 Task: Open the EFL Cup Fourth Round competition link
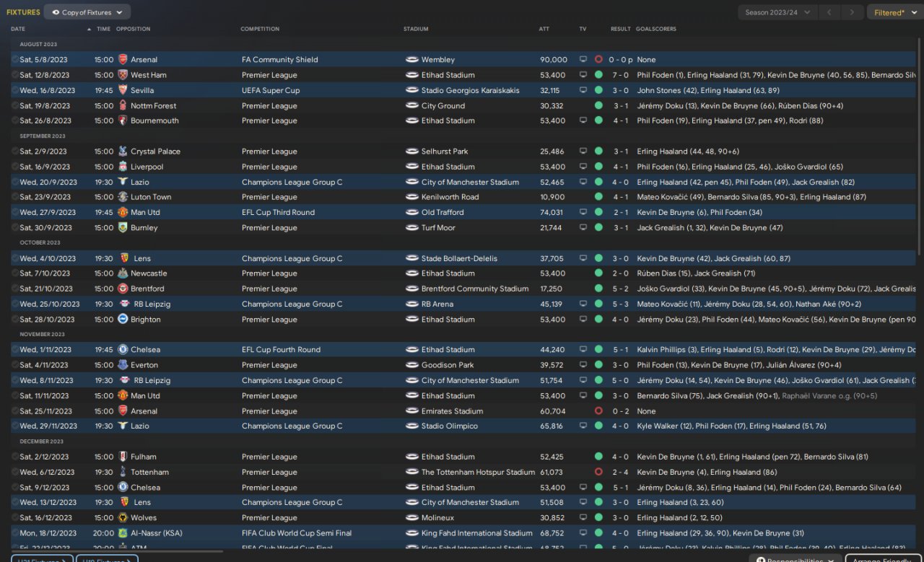281,350
